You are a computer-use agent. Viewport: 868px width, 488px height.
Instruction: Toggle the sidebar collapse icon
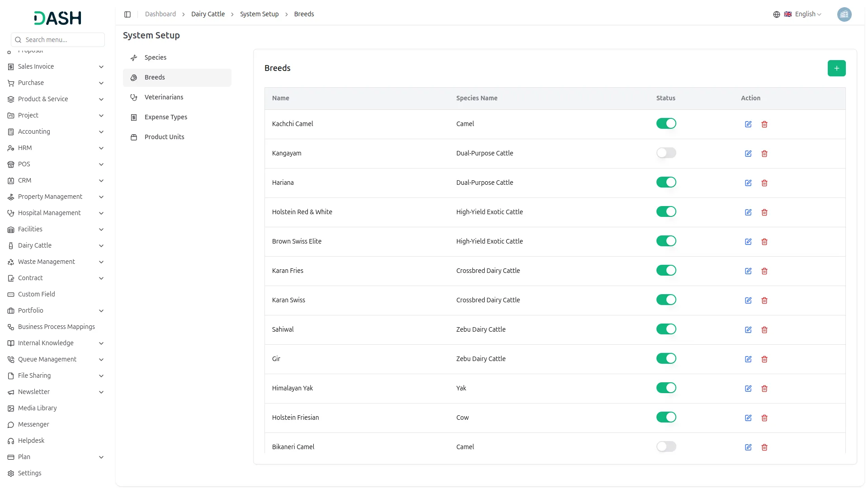pos(127,14)
